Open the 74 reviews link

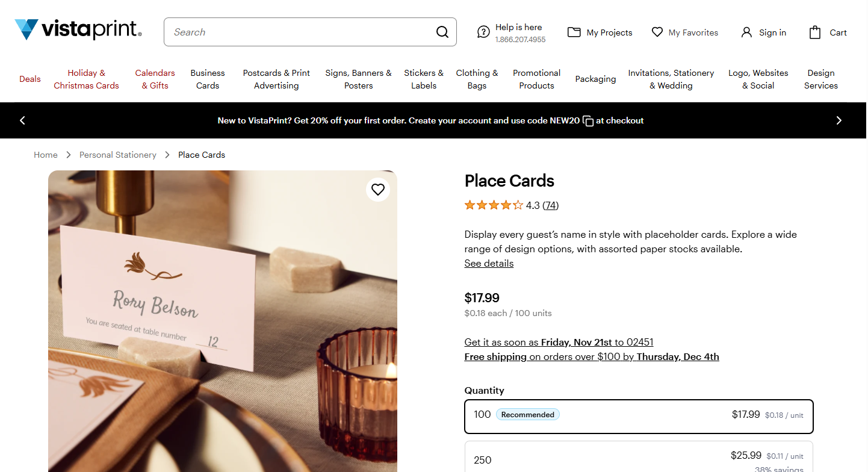(550, 205)
